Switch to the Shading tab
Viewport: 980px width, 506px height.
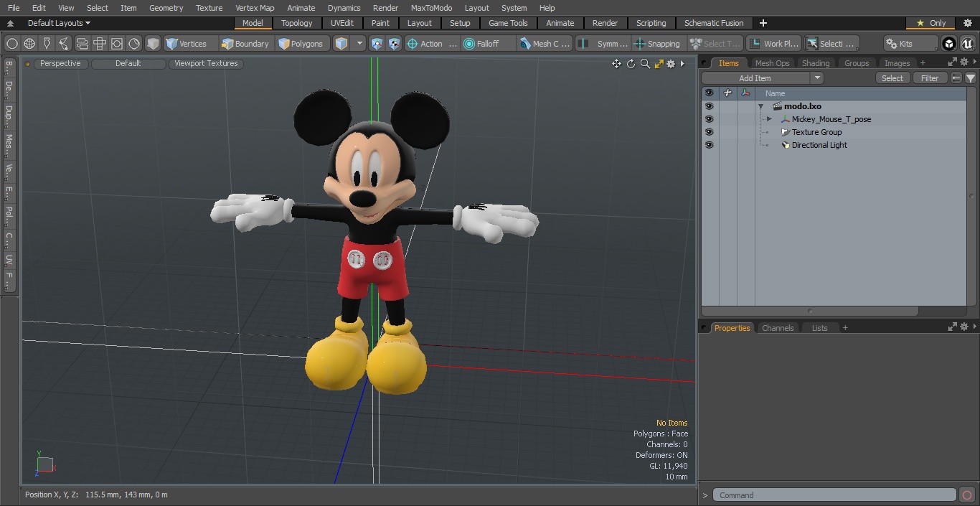point(815,63)
